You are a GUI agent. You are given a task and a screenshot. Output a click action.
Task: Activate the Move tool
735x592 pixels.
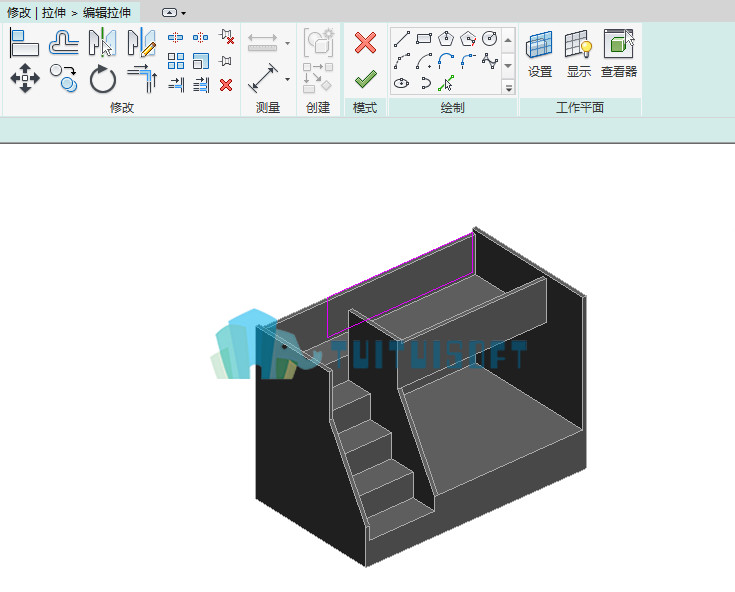25,78
